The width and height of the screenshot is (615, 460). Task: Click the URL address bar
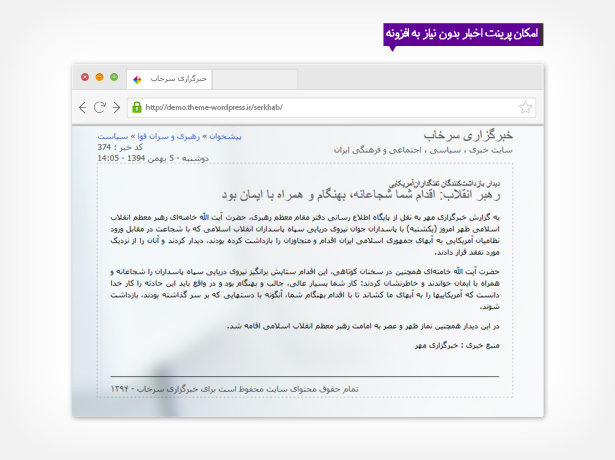tap(320, 107)
